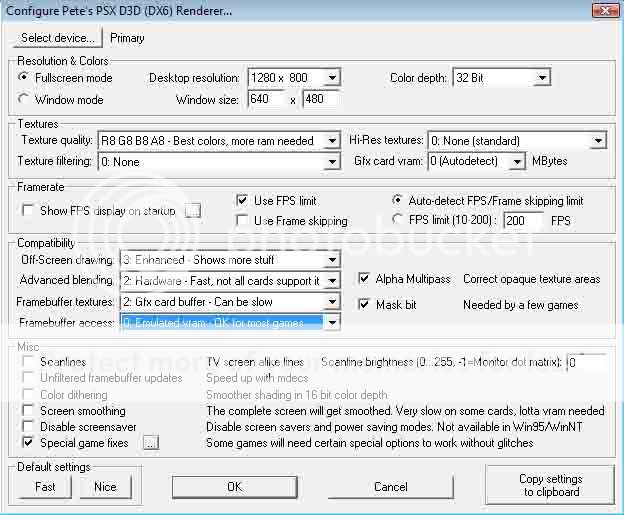Enable Show FPS display on startup

point(28,210)
